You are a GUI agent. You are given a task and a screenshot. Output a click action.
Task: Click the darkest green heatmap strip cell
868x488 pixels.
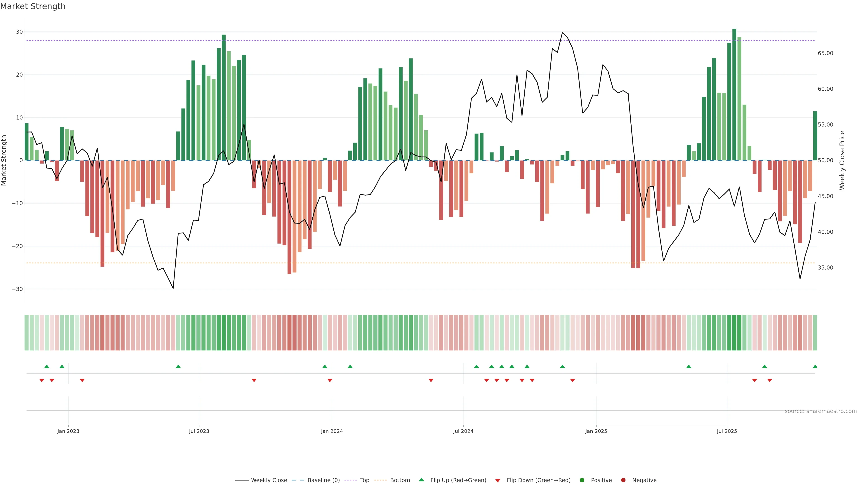pos(734,333)
